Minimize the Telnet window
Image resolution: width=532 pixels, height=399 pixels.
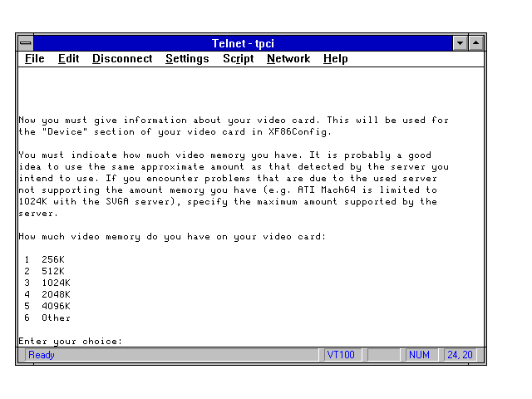(461, 42)
